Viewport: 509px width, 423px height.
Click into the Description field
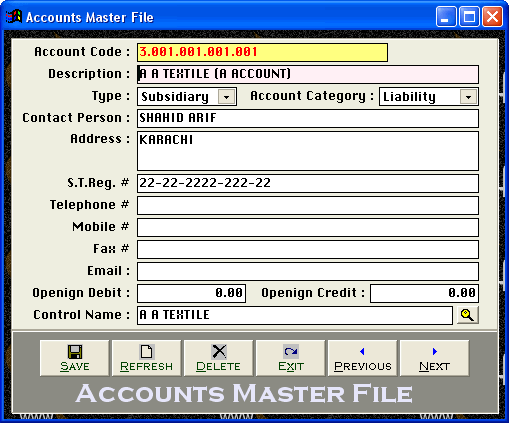click(x=308, y=74)
